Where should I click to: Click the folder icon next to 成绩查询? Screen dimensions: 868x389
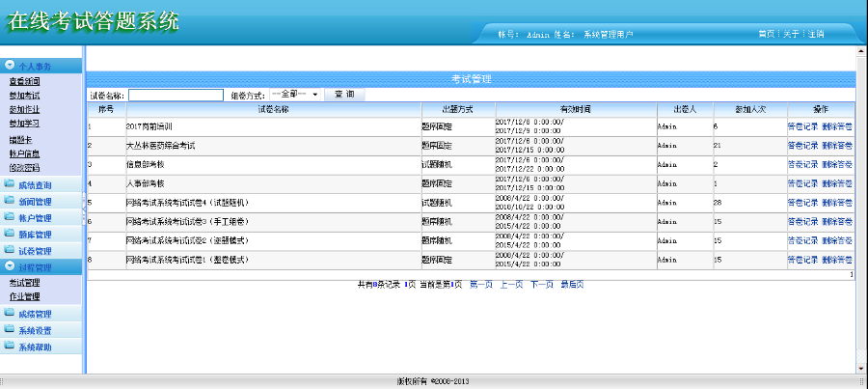[x=10, y=184]
